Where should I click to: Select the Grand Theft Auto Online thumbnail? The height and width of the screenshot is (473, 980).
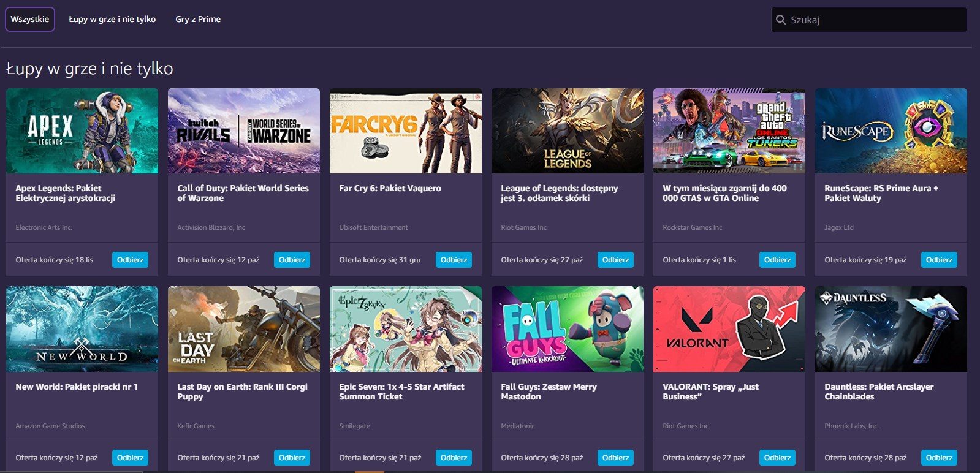[x=729, y=131]
